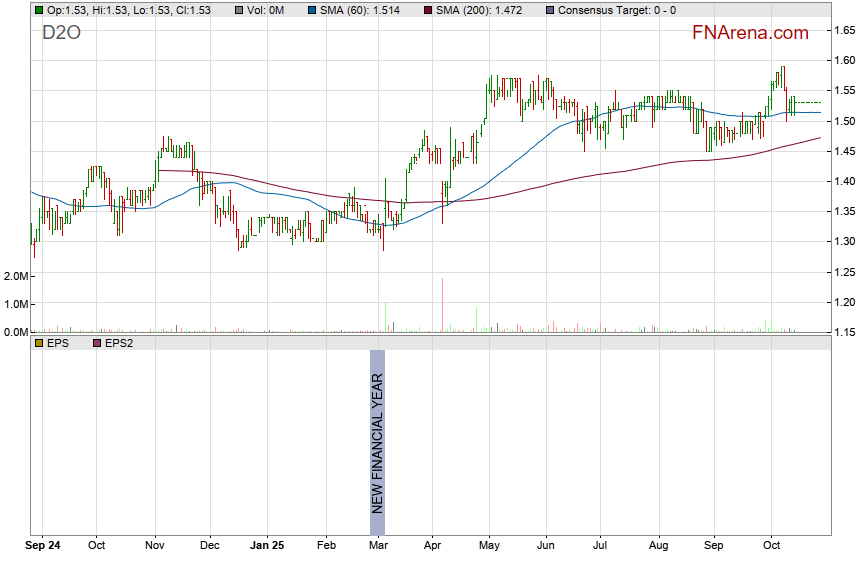Screen dimensions: 859x566
Task: Click the 2.0M volume axis label
Action: [15, 275]
